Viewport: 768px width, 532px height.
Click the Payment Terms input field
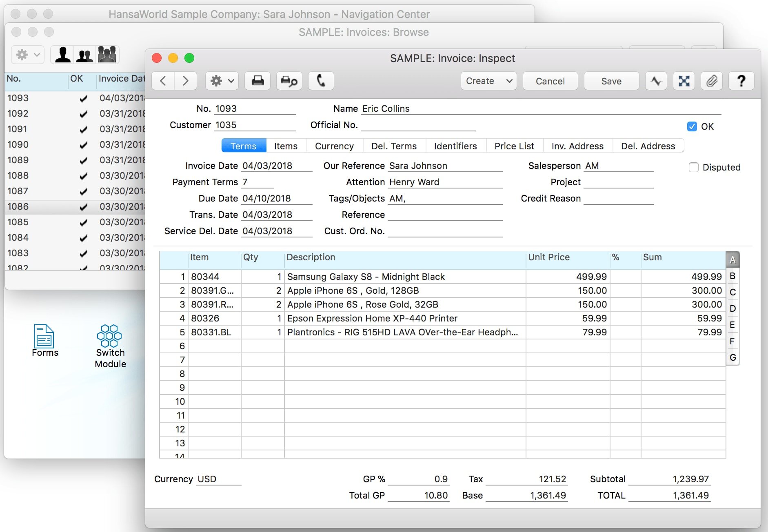(x=257, y=182)
